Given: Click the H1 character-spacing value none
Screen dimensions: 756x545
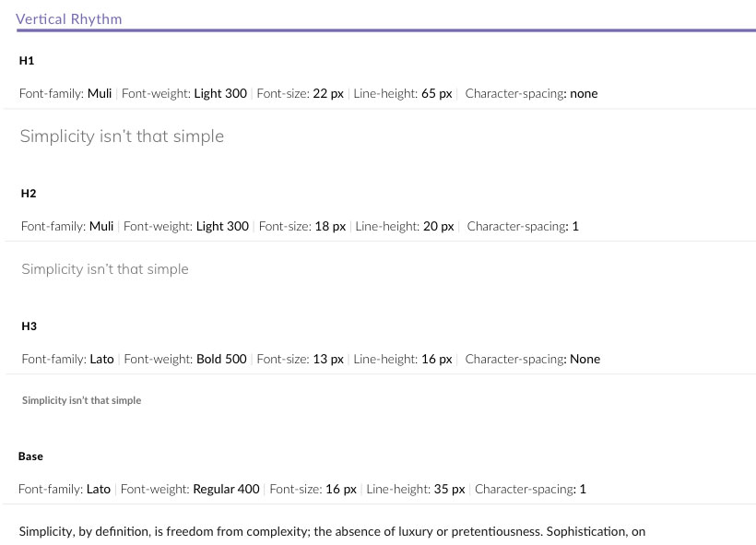Looking at the screenshot, I should (584, 93).
